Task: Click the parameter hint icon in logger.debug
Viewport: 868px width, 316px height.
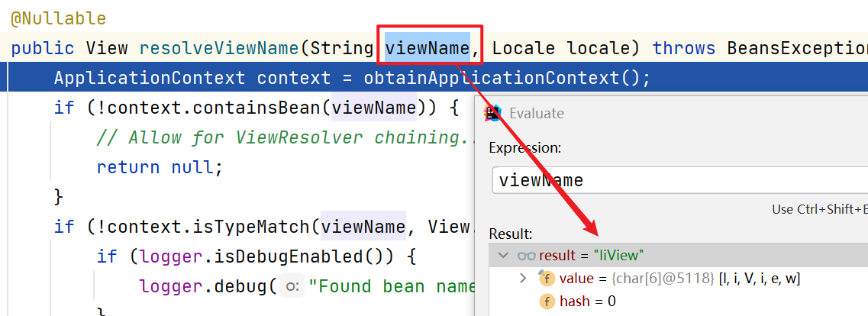Action: [292, 286]
